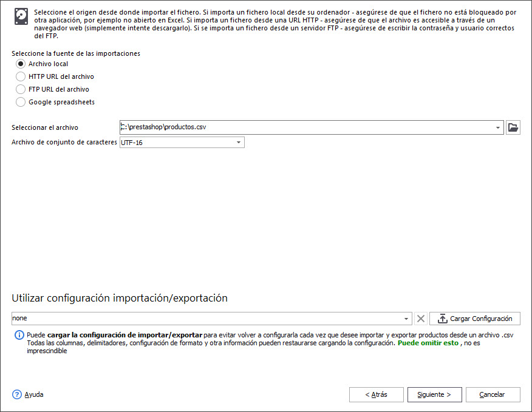Click the blue info circle icon
The width and height of the screenshot is (532, 412).
[x=19, y=335]
